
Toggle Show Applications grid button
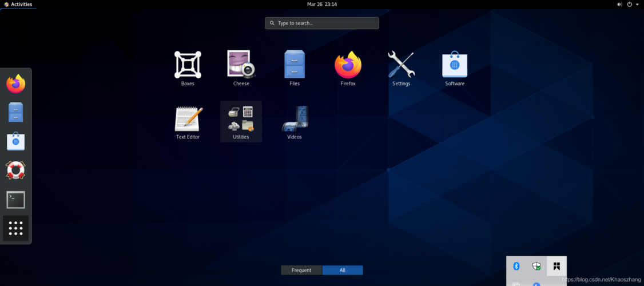tap(15, 228)
